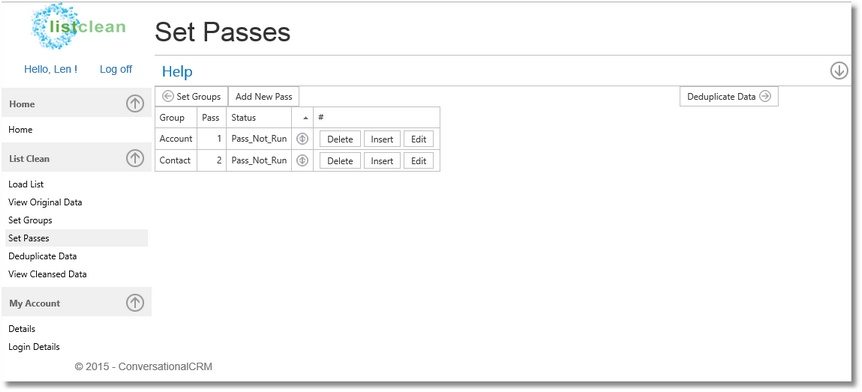The width and height of the screenshot is (862, 392).
Task: Edit the Account pass
Action: point(419,139)
